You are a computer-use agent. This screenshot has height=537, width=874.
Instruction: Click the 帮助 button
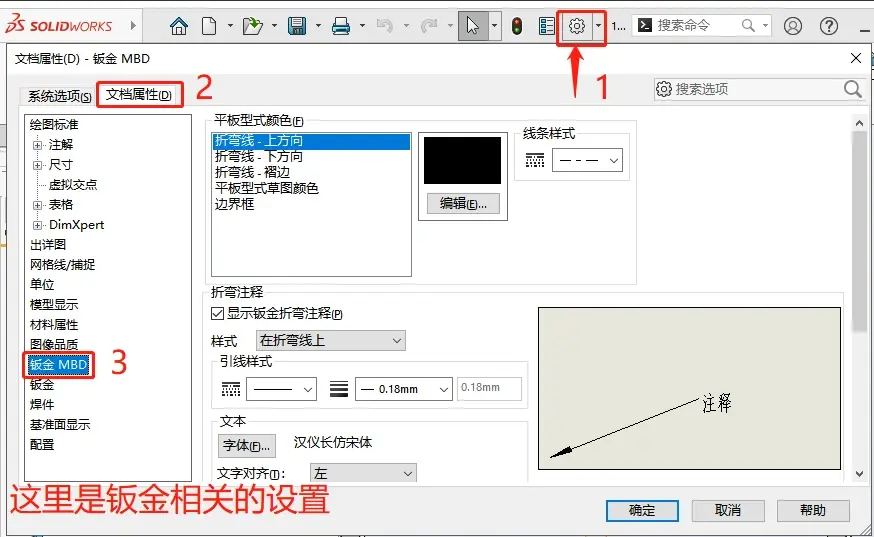(x=813, y=510)
